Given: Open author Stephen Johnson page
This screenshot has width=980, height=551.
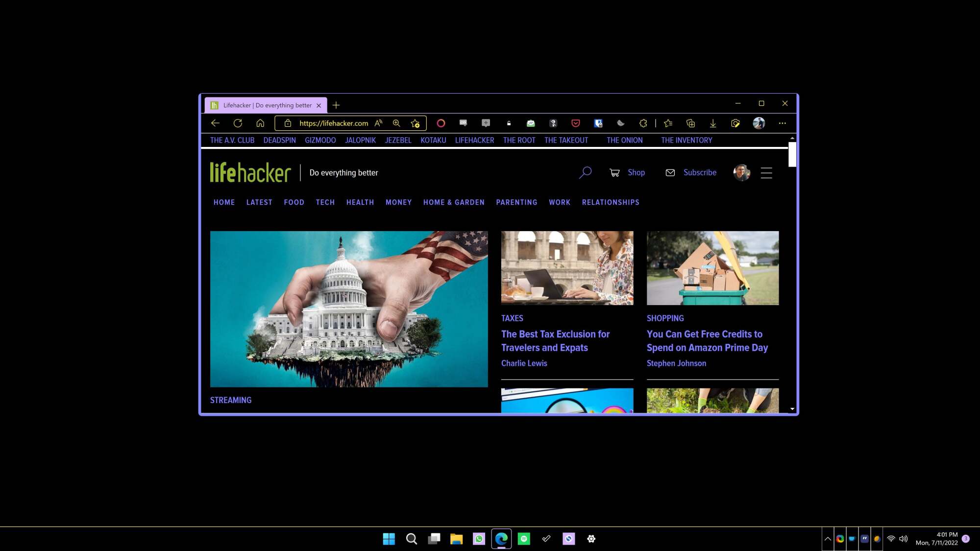Looking at the screenshot, I should pyautogui.click(x=676, y=363).
